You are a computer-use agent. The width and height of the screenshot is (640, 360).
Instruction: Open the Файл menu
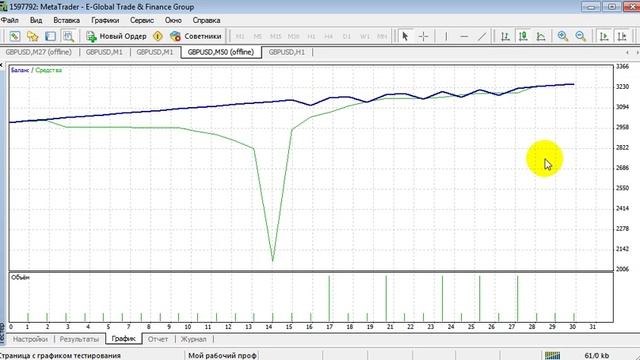click(x=9, y=20)
